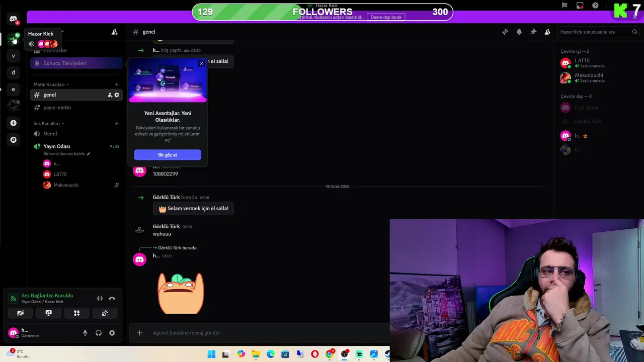Add a channel to Metin Kanalları
Viewport: 644px width, 362px height.
coord(117,84)
